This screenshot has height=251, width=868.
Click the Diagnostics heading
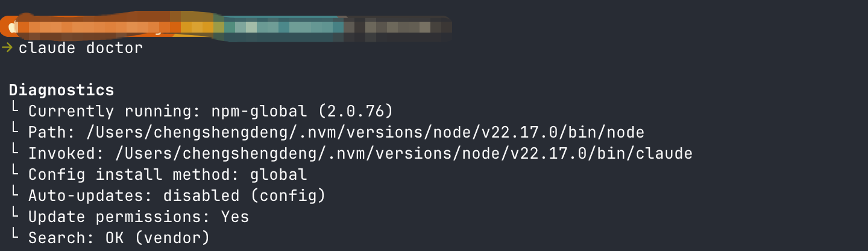point(61,90)
